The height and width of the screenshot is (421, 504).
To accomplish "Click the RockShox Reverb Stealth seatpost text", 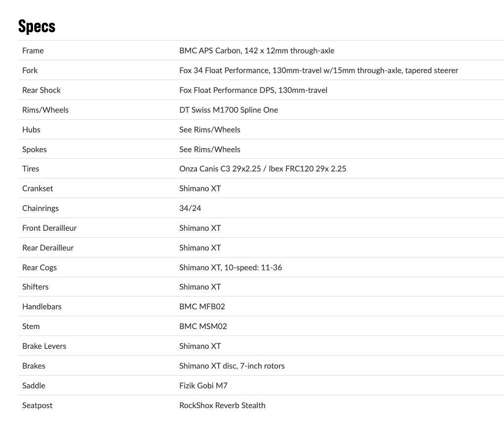I will [x=222, y=405].
